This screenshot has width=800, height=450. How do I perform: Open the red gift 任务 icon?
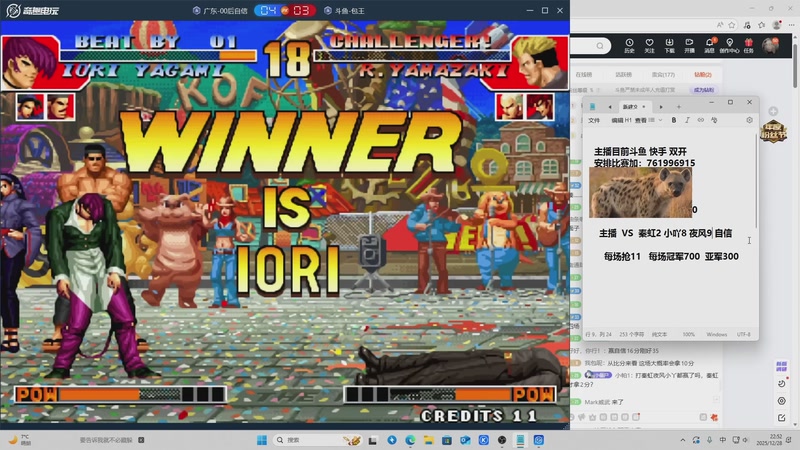point(748,45)
